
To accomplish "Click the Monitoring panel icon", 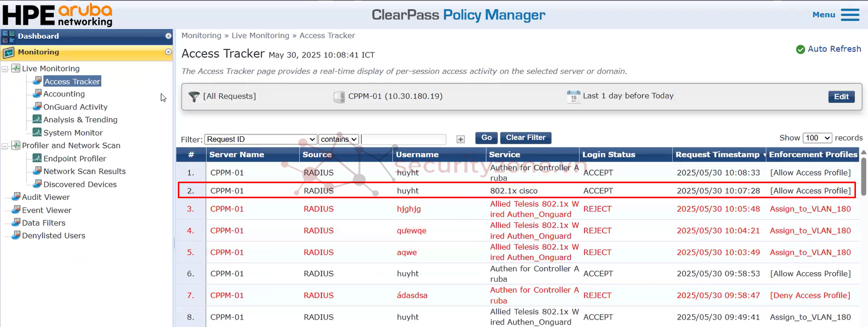I will click(x=9, y=52).
